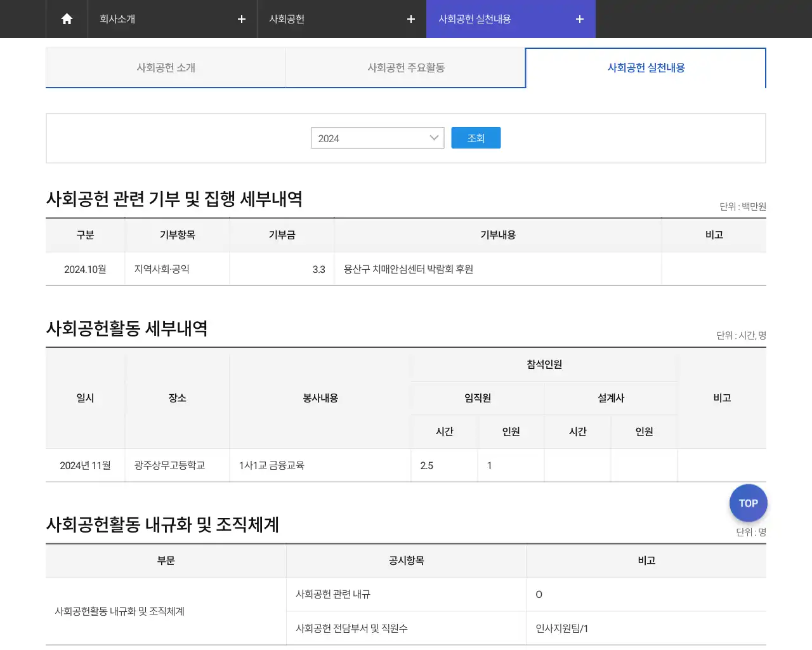Expand the 사회공헌 실천내용 menu via its plus icon
Viewport: 812px width, 650px height.
point(579,19)
